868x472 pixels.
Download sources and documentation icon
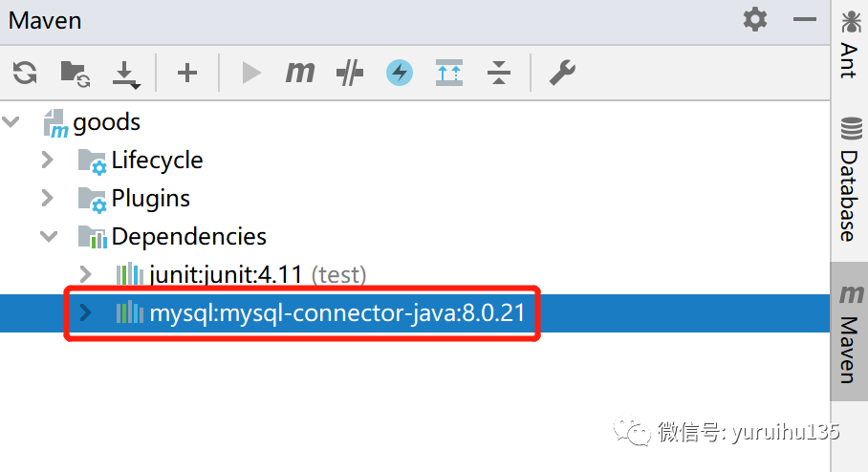coord(126,75)
